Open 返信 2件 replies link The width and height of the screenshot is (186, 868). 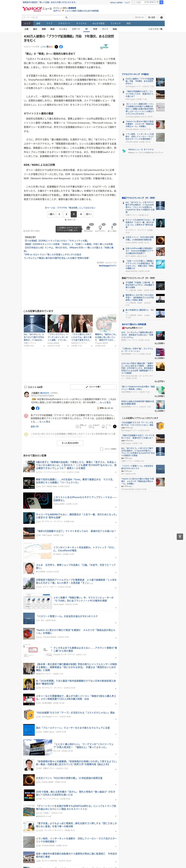pyautogui.click(x=35, y=427)
